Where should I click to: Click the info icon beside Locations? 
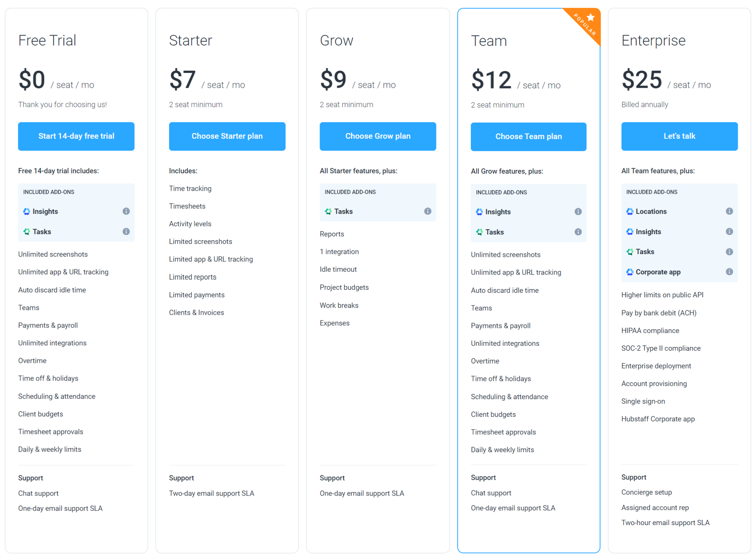[x=729, y=211]
